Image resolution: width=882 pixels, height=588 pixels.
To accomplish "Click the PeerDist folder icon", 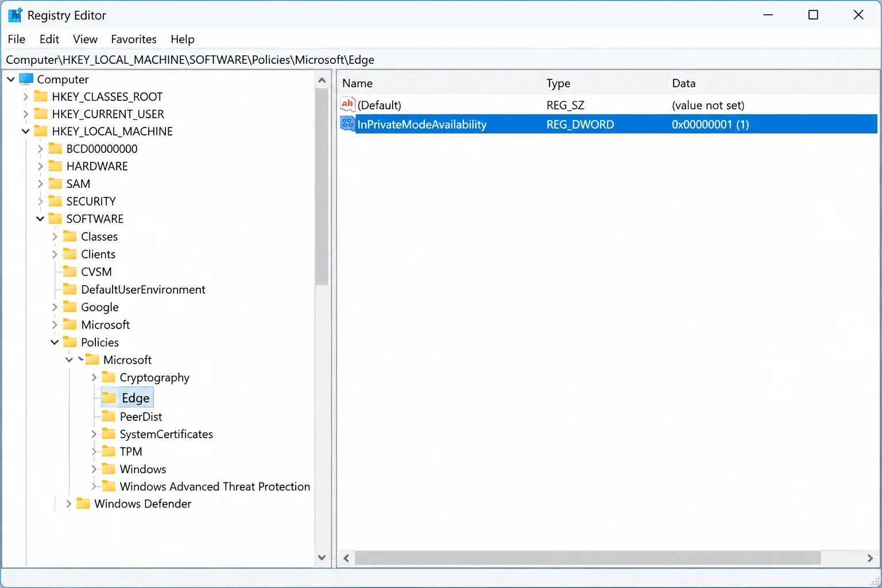I will click(109, 416).
